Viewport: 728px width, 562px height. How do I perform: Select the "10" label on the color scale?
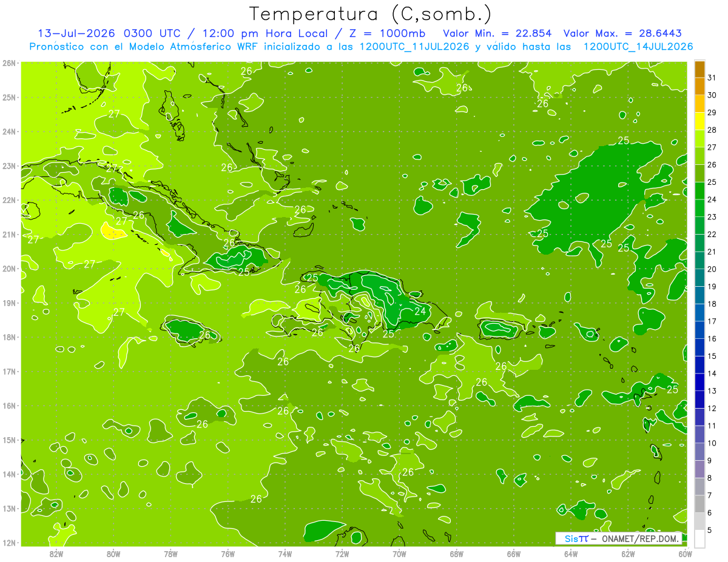[x=712, y=443]
